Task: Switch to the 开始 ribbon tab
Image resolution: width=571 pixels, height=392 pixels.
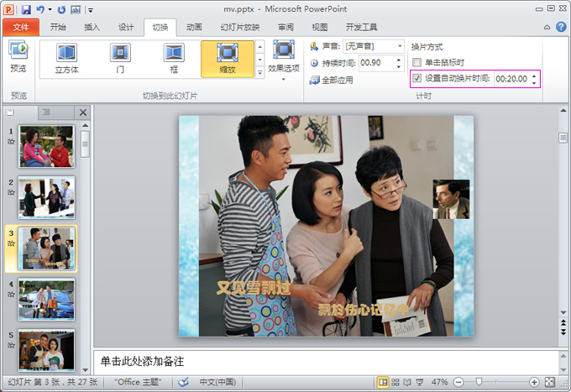Action: point(58,28)
